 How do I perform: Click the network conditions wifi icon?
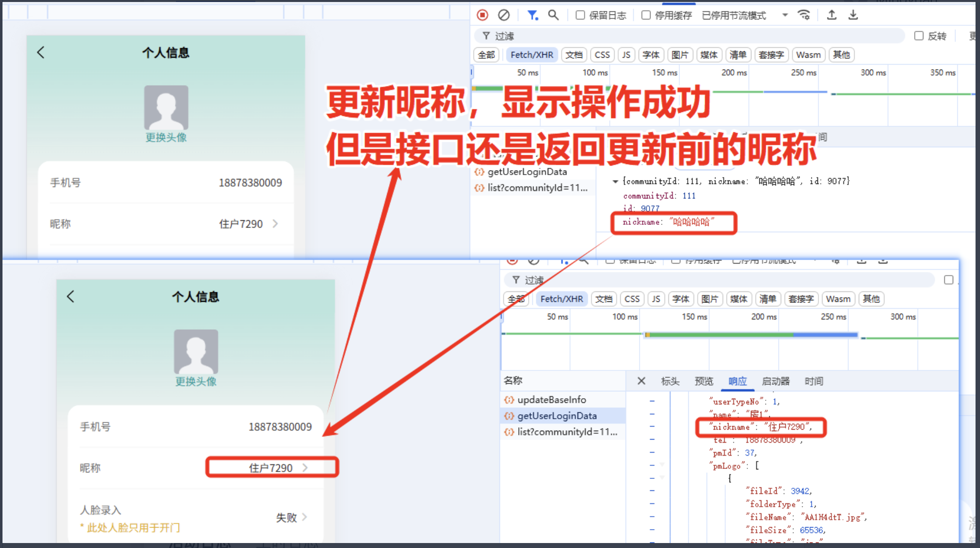pyautogui.click(x=804, y=15)
